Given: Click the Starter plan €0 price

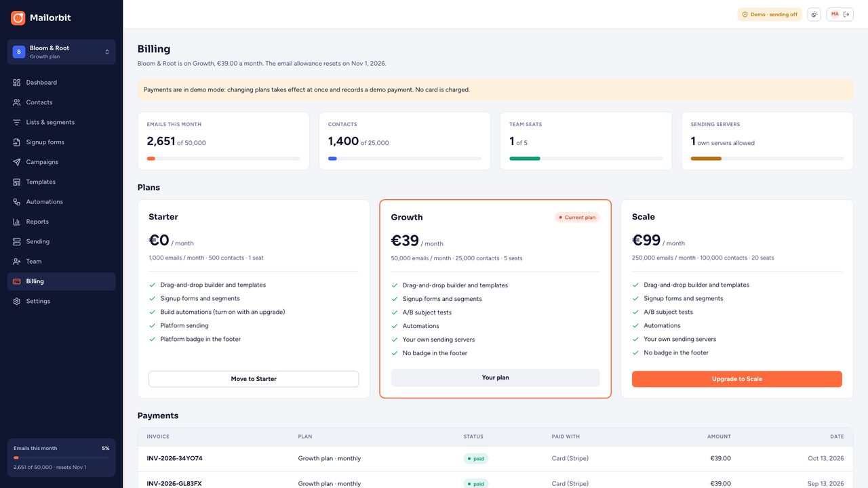Looking at the screenshot, I should (x=159, y=241).
